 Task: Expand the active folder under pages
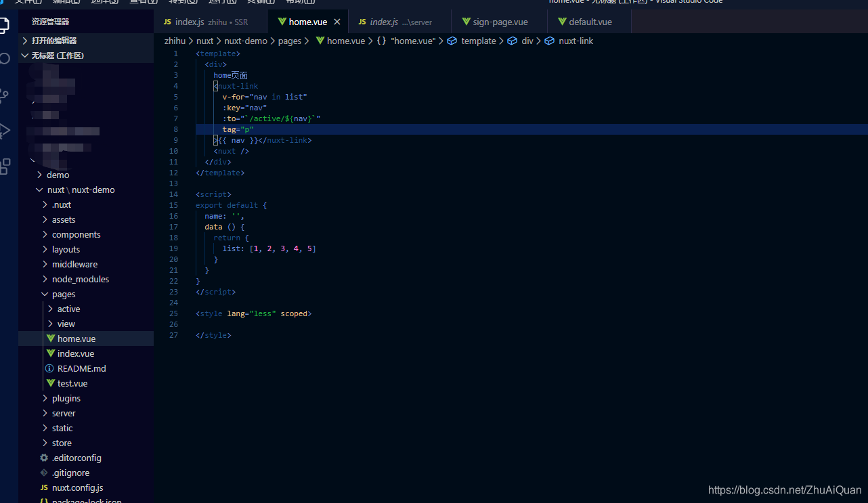86,309
